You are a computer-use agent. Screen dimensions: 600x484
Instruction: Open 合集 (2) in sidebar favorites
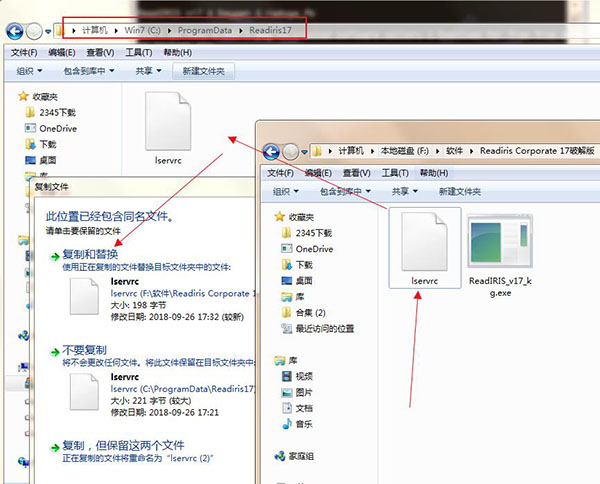311,312
